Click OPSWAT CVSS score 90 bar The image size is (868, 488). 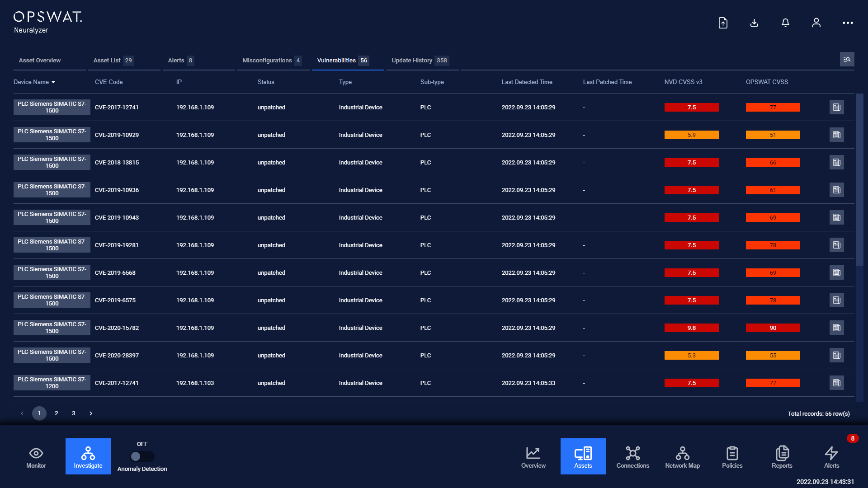tap(773, 328)
